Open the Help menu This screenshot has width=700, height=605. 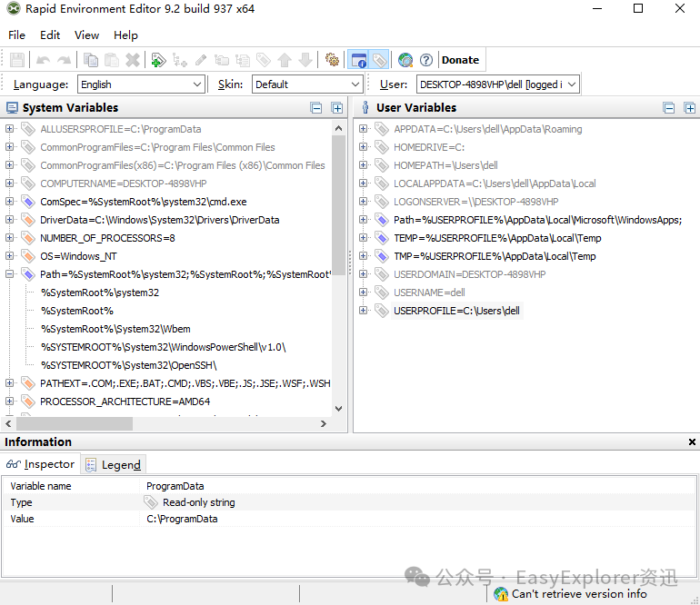pos(125,35)
